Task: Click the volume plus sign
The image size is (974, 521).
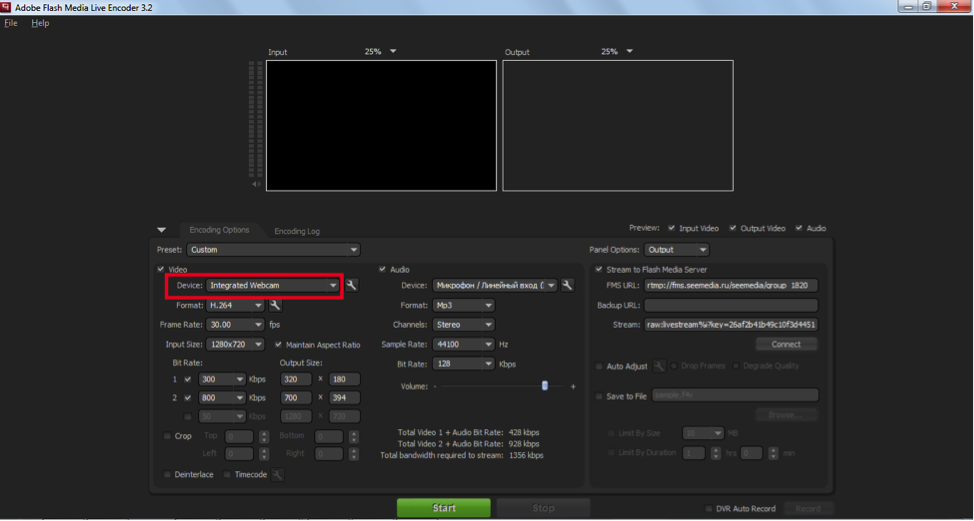Action: tap(573, 386)
